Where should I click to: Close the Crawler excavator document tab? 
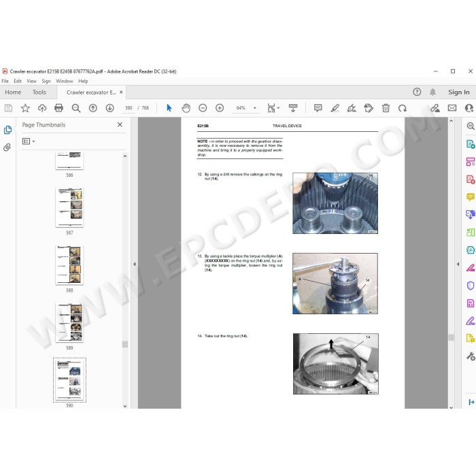click(121, 92)
